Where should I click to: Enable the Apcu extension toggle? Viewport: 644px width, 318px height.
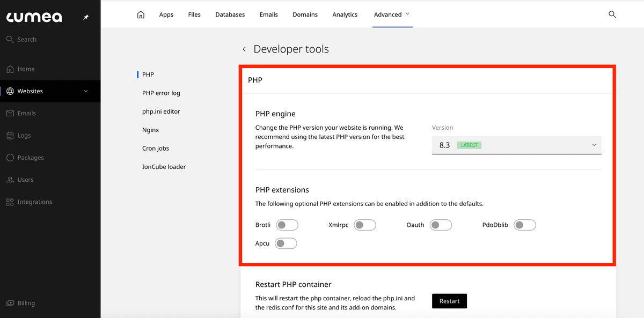coord(286,243)
